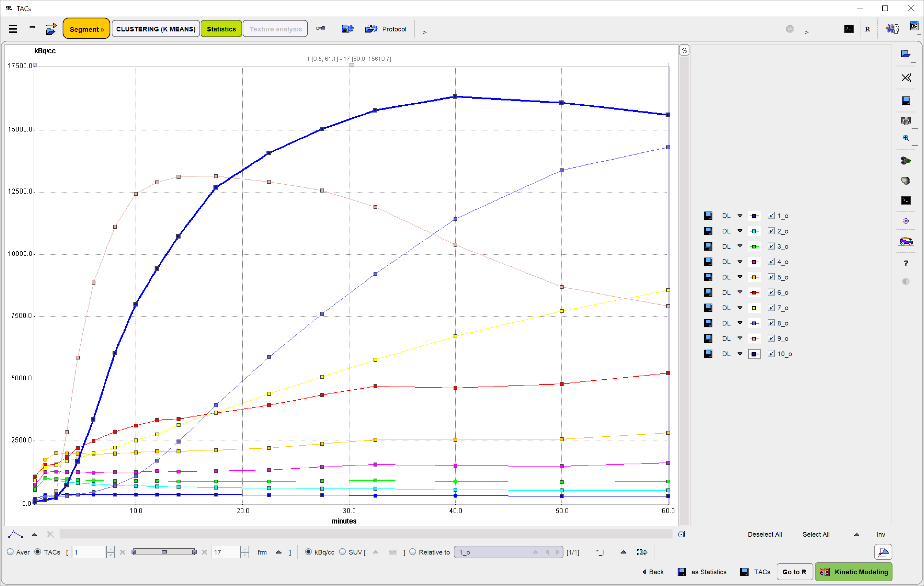Click the start frame input field showing 1
The image size is (924, 586).
(x=89, y=552)
